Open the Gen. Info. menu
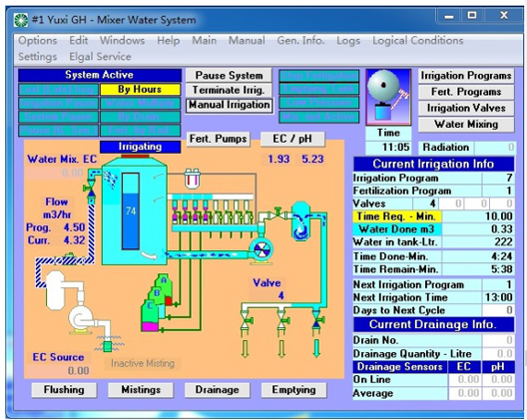The width and height of the screenshot is (527, 420). pyautogui.click(x=300, y=41)
